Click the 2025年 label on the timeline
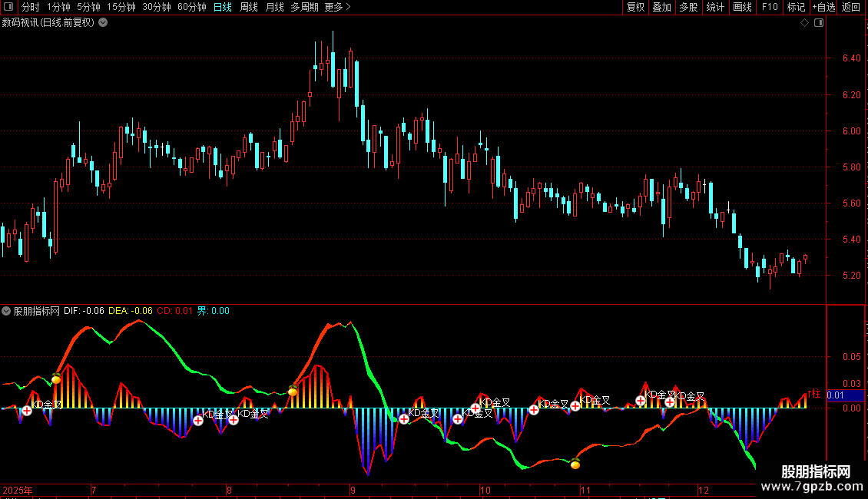 point(18,490)
